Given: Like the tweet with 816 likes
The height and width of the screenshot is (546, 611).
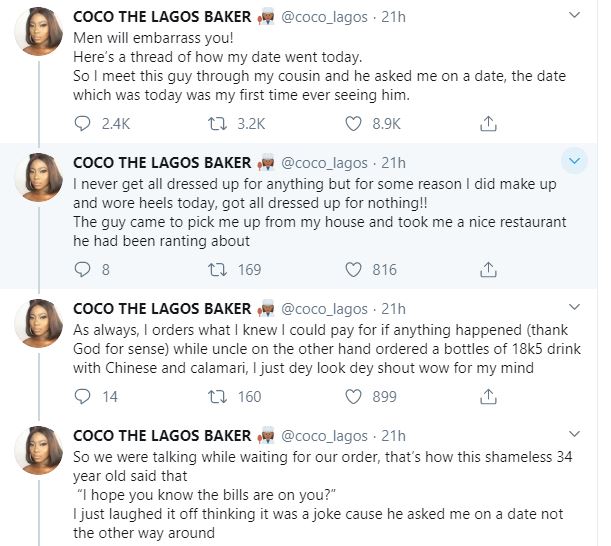Looking at the screenshot, I should (353, 270).
